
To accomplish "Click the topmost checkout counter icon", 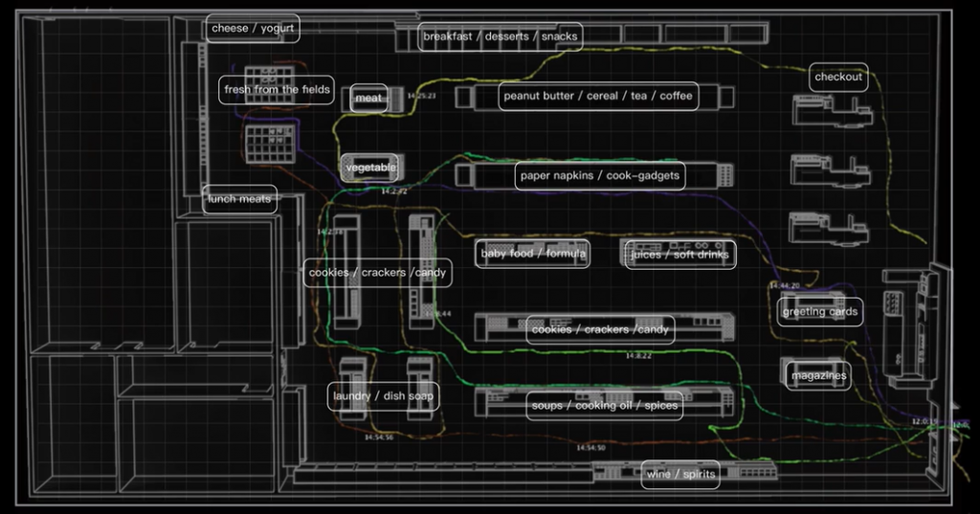I will 831,111.
